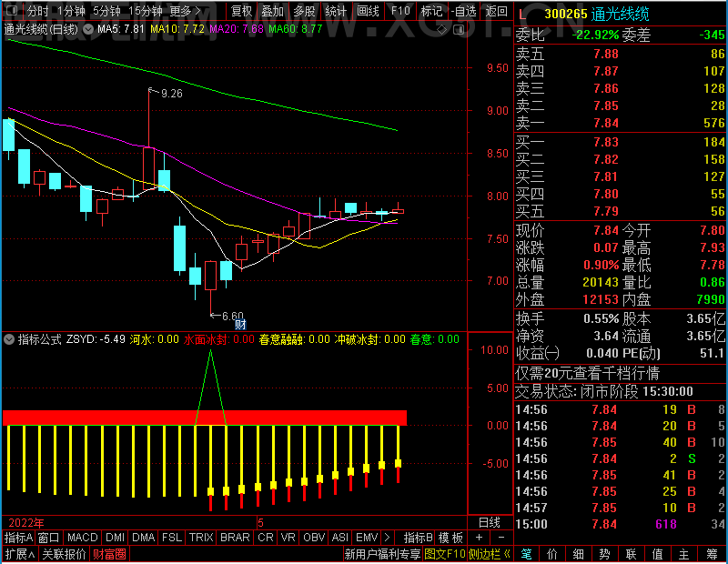Viewport: 728px width, 564px height.
Task: Open F10 company info
Action: [x=400, y=11]
